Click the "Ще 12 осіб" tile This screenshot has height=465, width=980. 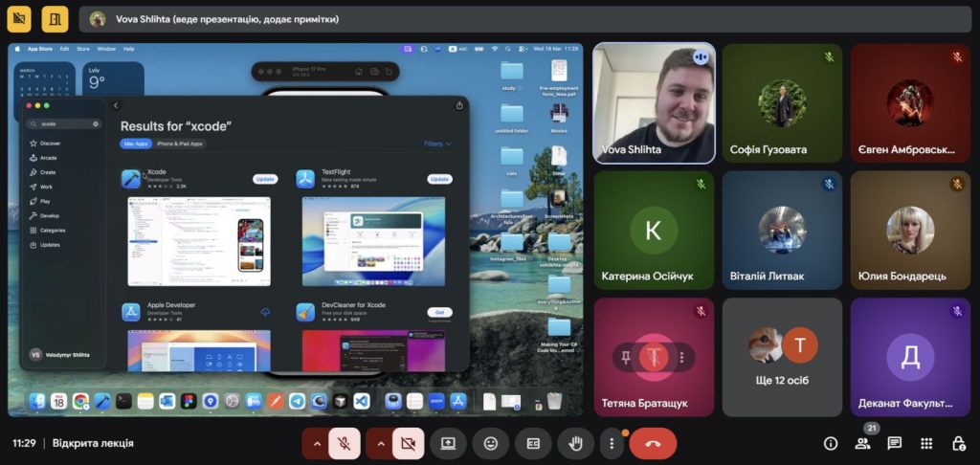(782, 357)
